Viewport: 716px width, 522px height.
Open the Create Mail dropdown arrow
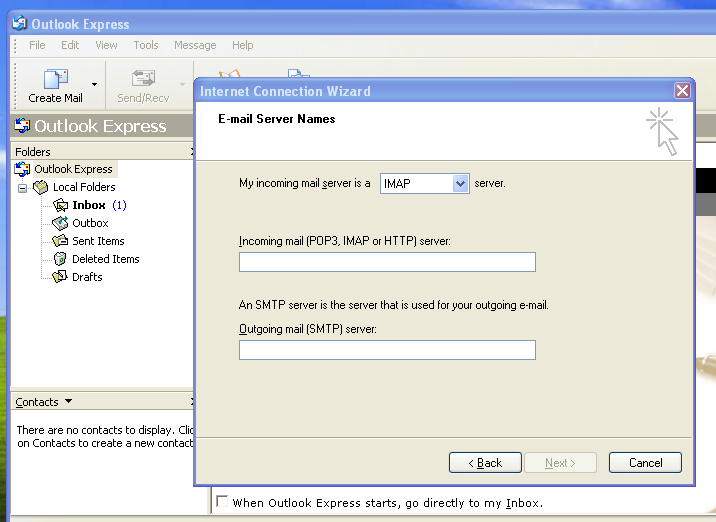click(94, 84)
